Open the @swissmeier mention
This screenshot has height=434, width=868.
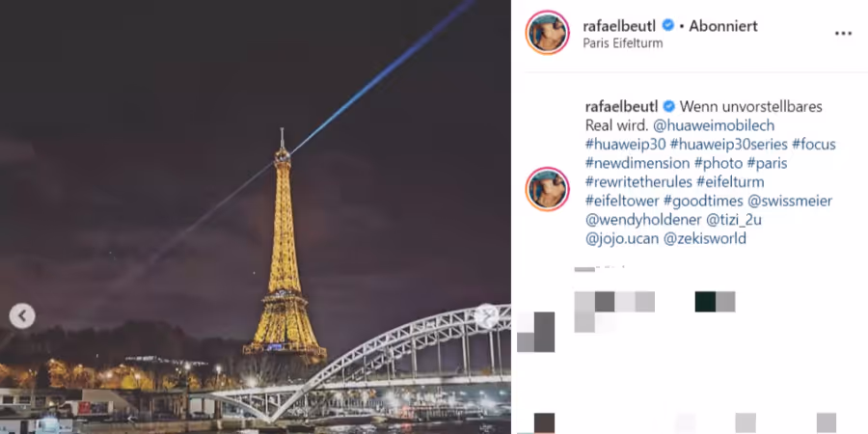pyautogui.click(x=790, y=201)
